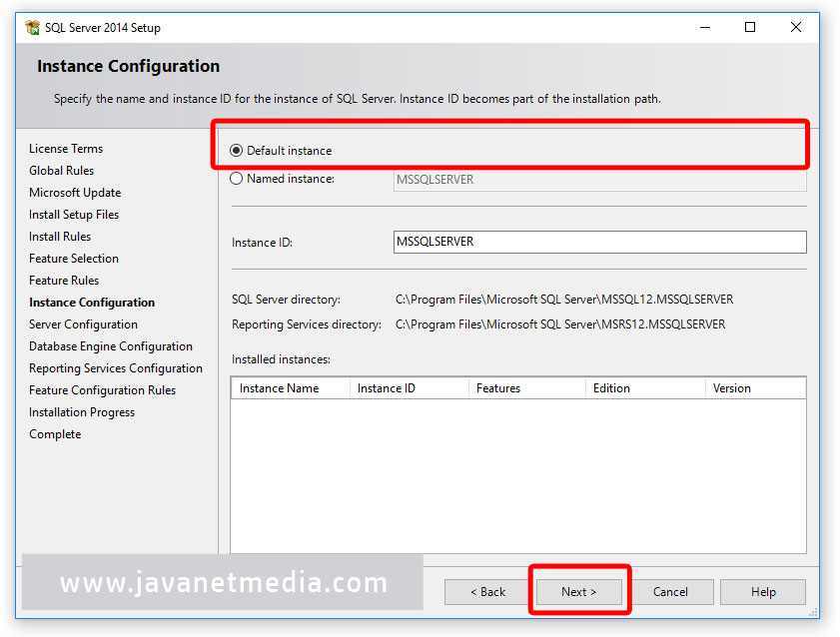Viewport: 840px width, 637px height.
Task: Select the Default instance radio button
Action: click(237, 151)
